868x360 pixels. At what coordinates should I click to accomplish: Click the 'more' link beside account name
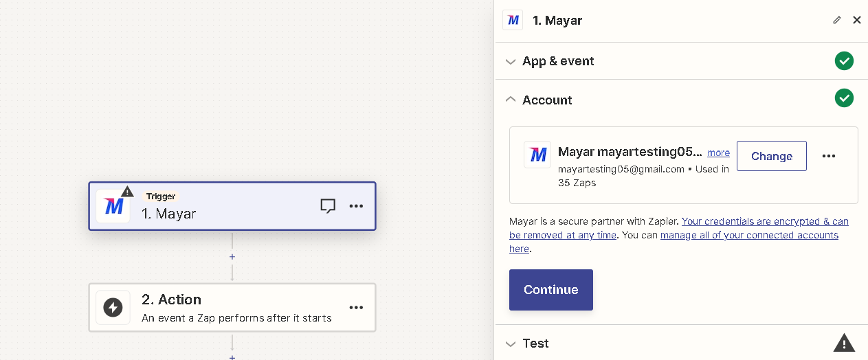tap(719, 153)
